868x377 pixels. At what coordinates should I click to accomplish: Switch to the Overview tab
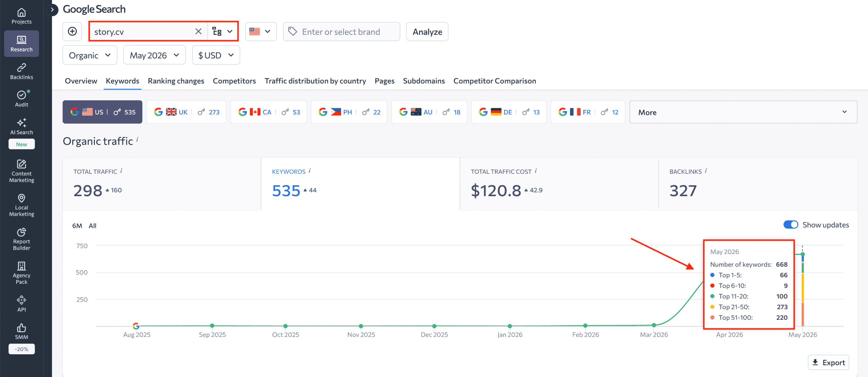click(x=81, y=81)
